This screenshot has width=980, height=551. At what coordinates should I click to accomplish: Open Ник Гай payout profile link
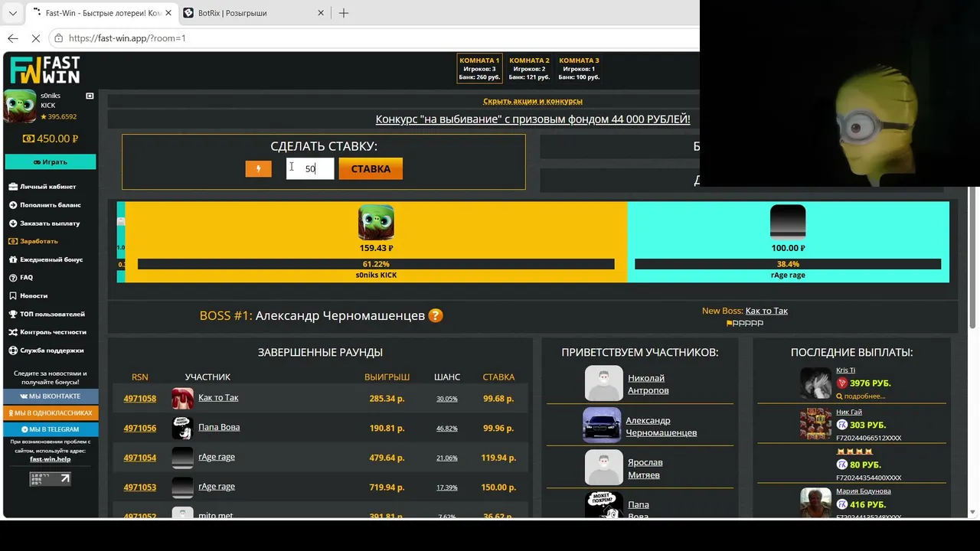(x=849, y=412)
